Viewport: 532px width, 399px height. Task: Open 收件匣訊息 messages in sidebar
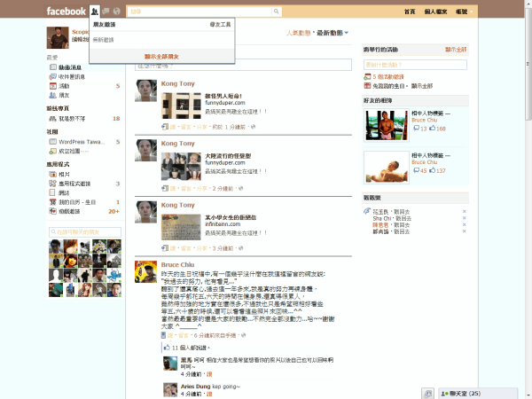(x=72, y=76)
